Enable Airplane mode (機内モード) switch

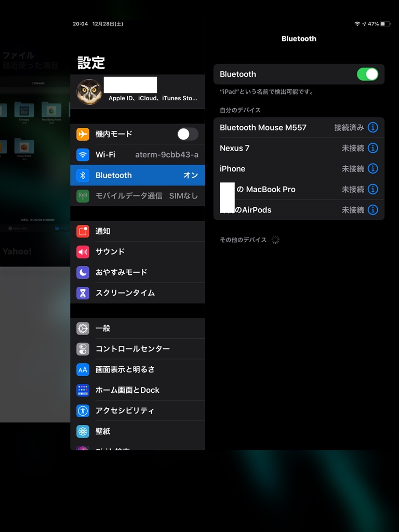tap(188, 135)
